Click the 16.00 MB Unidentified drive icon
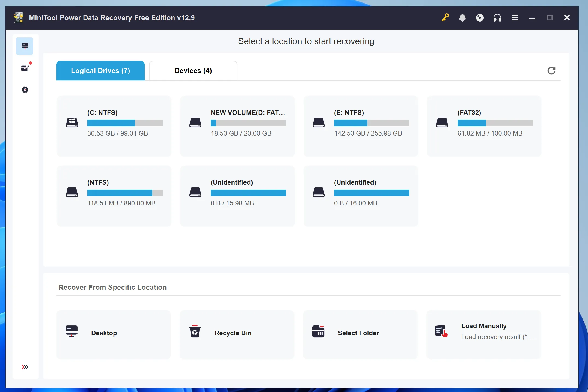 point(319,192)
